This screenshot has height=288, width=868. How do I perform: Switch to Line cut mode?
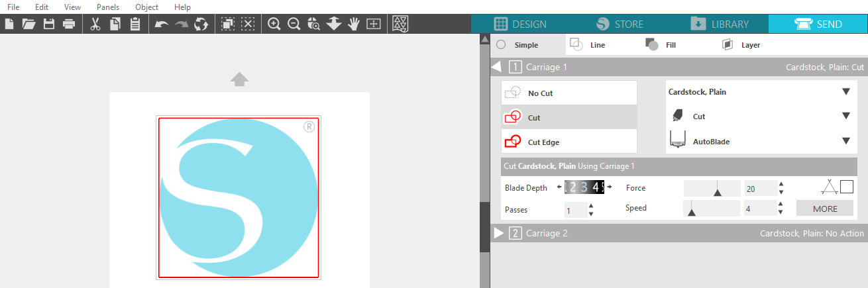[x=588, y=45]
